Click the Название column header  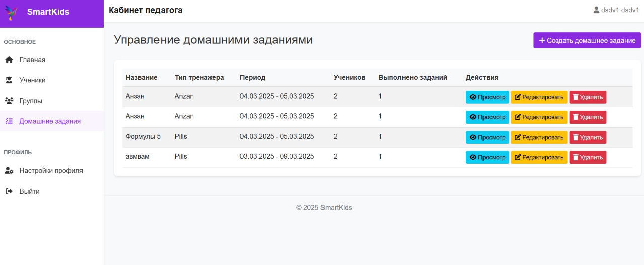pos(141,77)
